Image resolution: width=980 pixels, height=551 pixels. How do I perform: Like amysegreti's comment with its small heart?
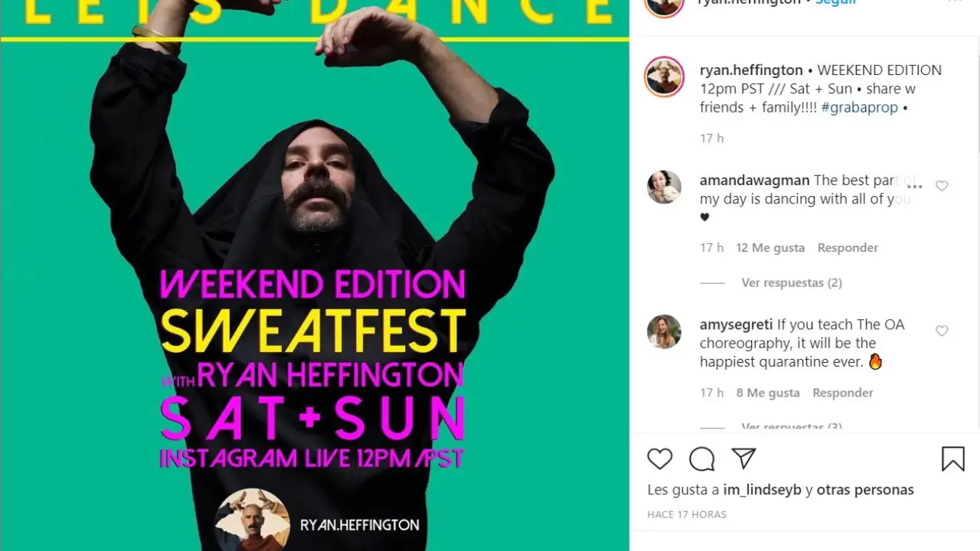pos(942,331)
